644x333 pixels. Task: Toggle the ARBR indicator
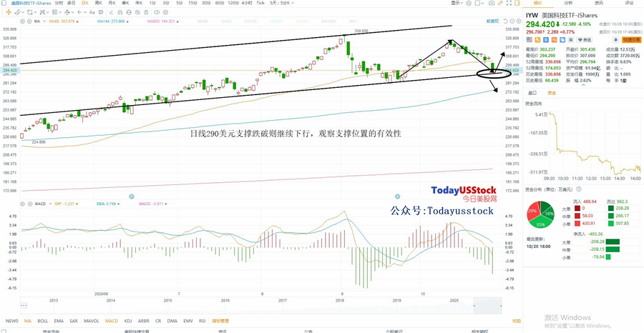(x=144, y=321)
